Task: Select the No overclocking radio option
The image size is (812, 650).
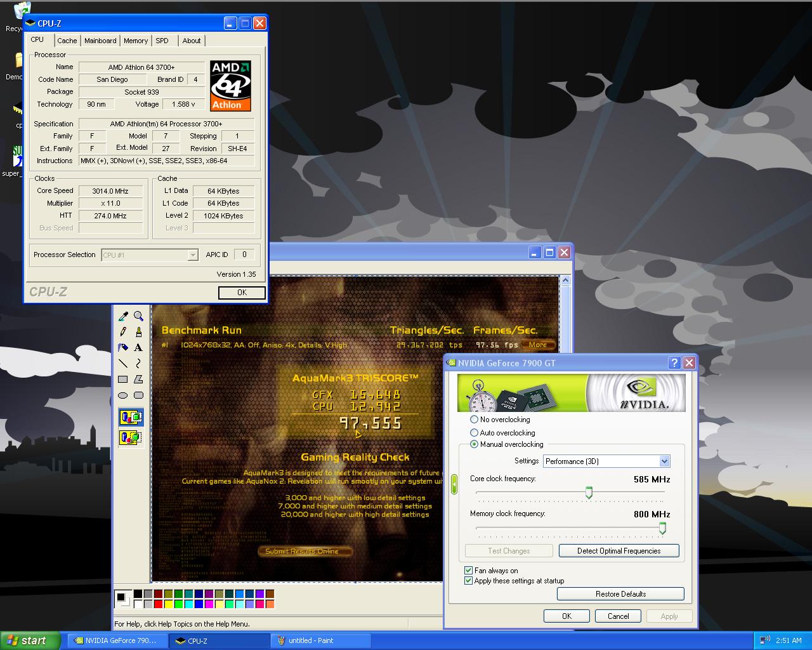Action: [474, 420]
